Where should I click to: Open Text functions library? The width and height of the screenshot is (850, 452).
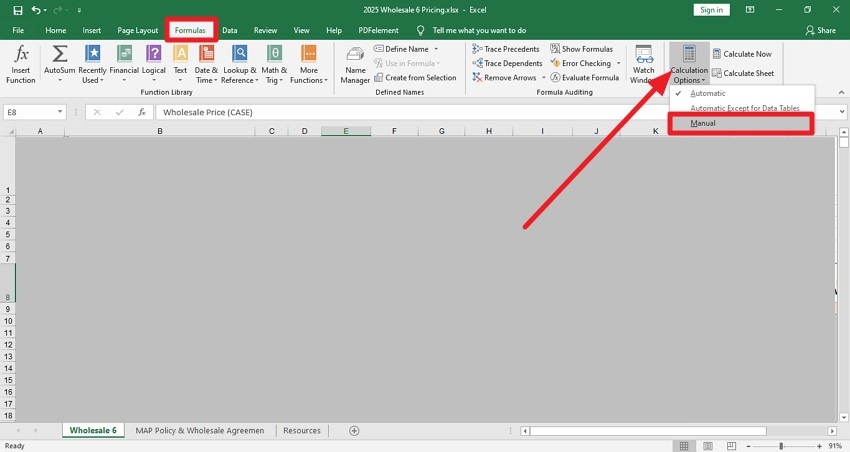click(180, 64)
